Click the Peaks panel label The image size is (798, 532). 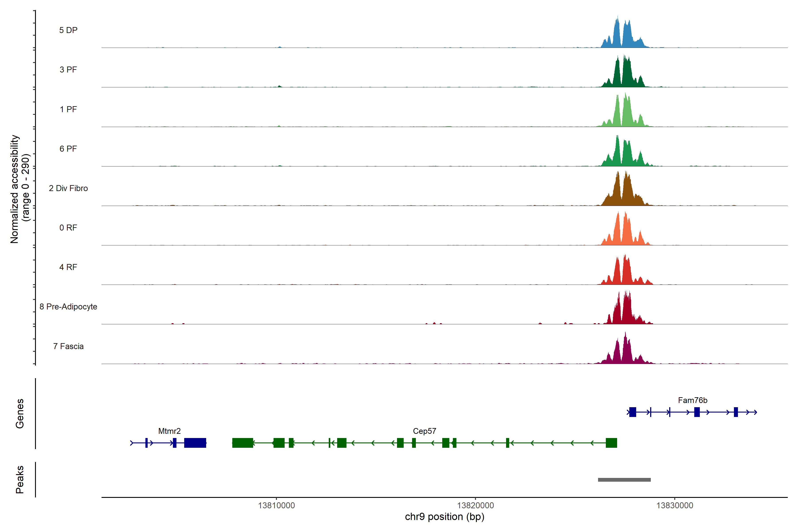point(20,479)
